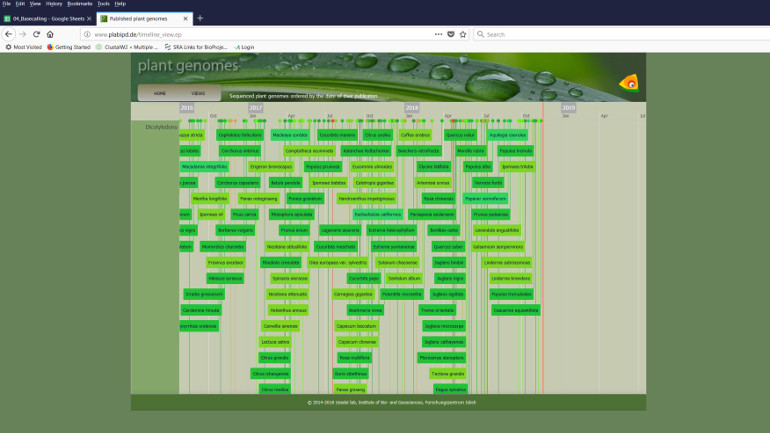Screen dimensions: 770x433
Task: Open the Help menu
Action: pos(120,4)
